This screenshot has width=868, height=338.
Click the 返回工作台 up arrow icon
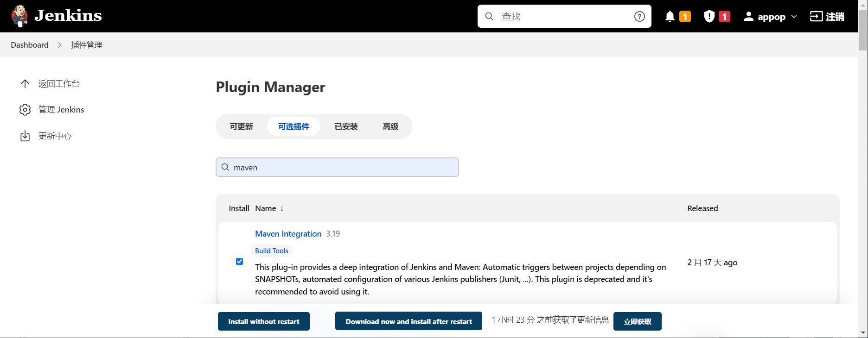25,84
